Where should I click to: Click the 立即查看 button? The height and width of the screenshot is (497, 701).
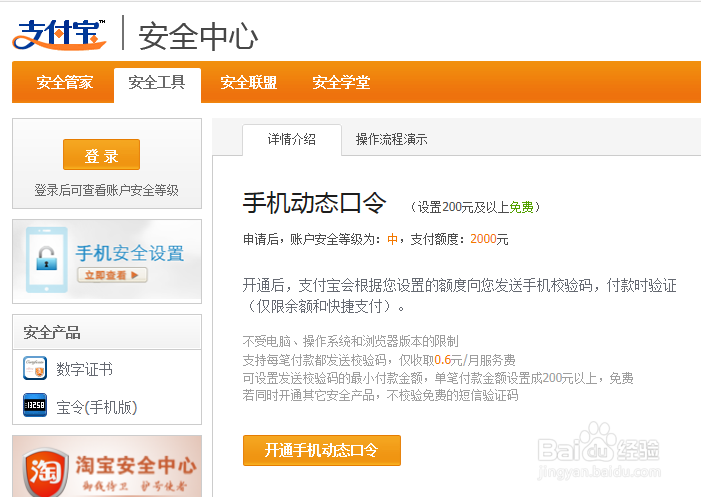(x=112, y=275)
